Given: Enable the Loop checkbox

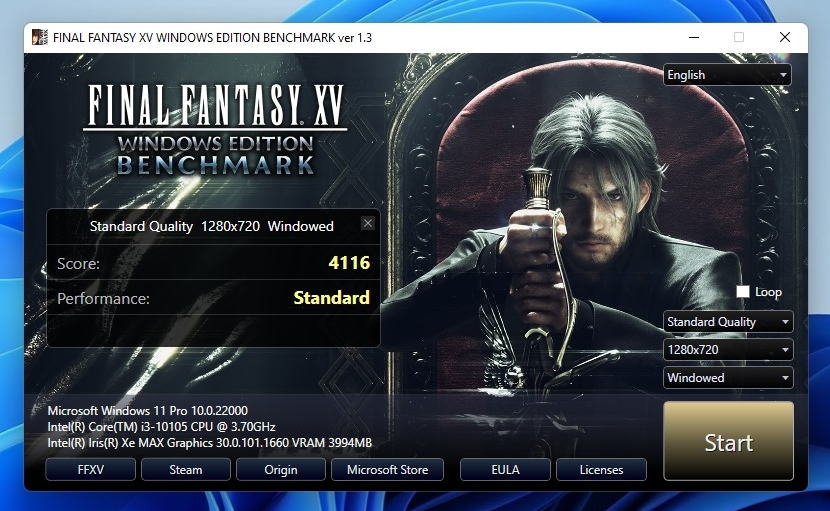Looking at the screenshot, I should pos(743,292).
